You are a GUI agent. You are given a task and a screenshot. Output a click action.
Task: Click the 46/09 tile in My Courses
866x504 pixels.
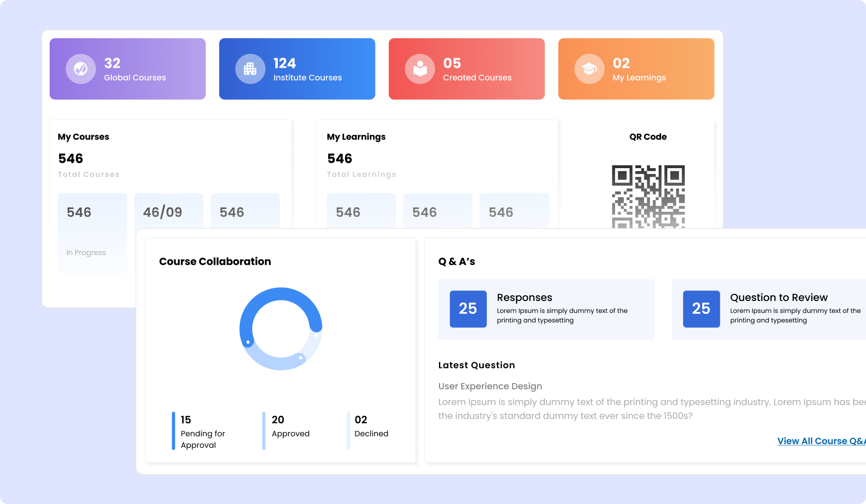[169, 211]
